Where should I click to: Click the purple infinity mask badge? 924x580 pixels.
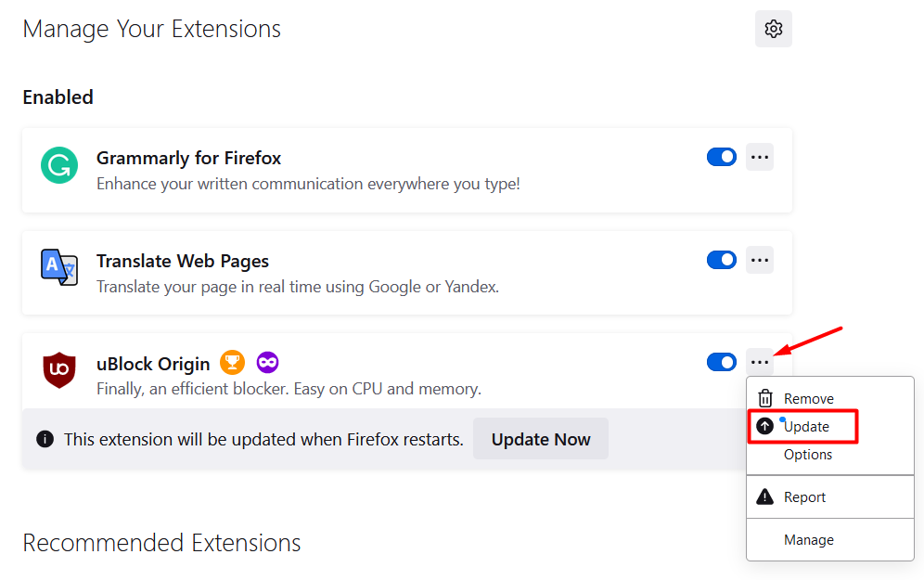pyautogui.click(x=267, y=363)
